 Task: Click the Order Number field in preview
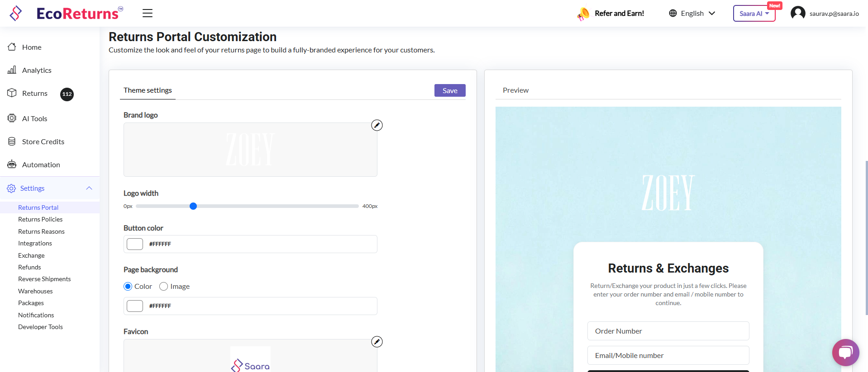(668, 331)
